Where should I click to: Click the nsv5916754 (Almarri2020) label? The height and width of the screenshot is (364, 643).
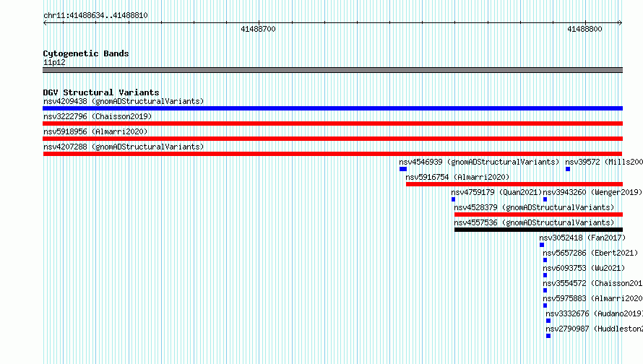[457, 177]
